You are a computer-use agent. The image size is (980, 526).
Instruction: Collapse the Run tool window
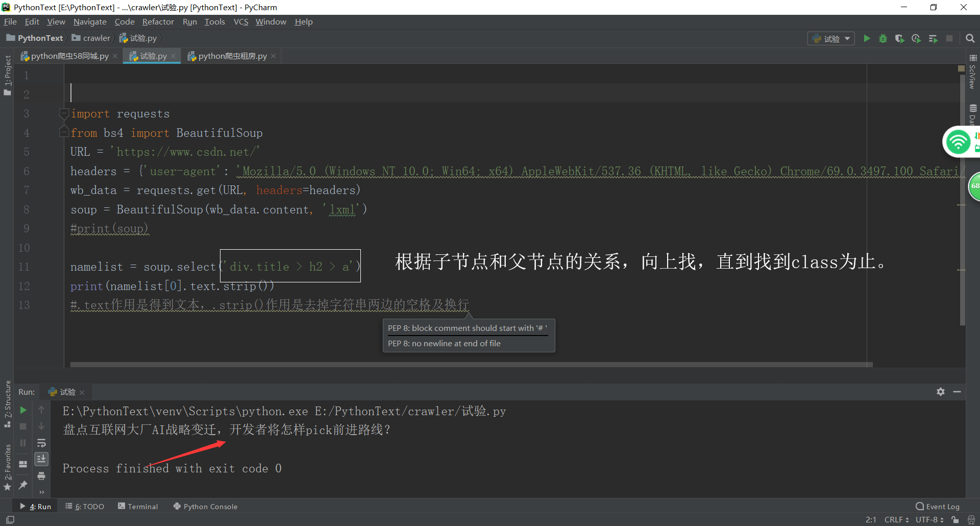[958, 392]
